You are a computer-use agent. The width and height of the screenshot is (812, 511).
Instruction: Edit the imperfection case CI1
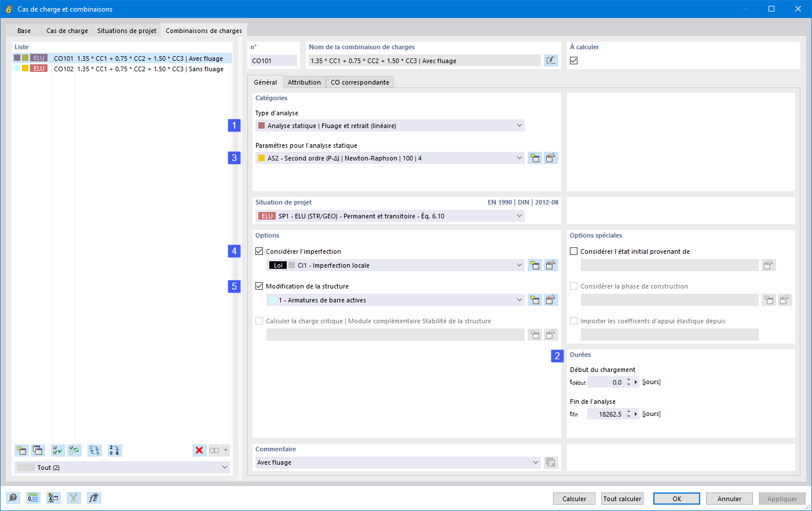point(551,265)
